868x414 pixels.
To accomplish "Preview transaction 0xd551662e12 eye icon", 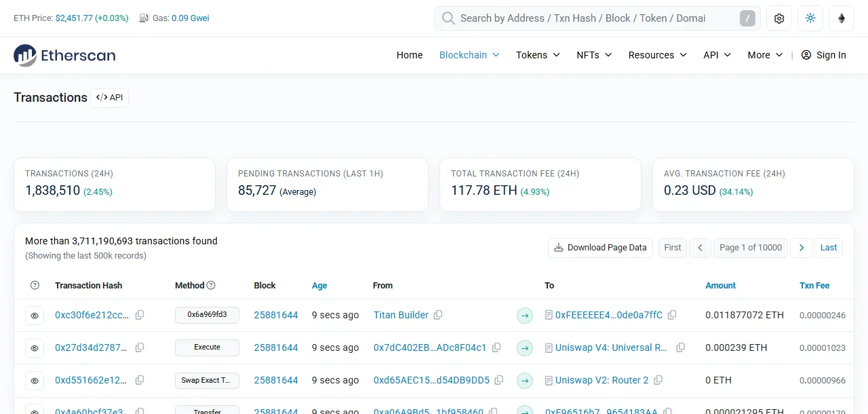I will coord(35,381).
